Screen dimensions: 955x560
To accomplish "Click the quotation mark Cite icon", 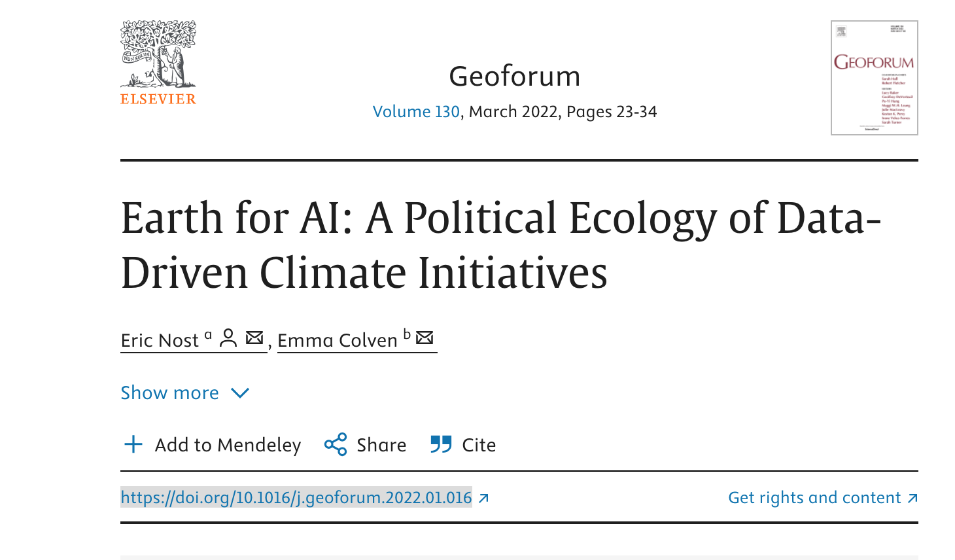I will click(441, 445).
